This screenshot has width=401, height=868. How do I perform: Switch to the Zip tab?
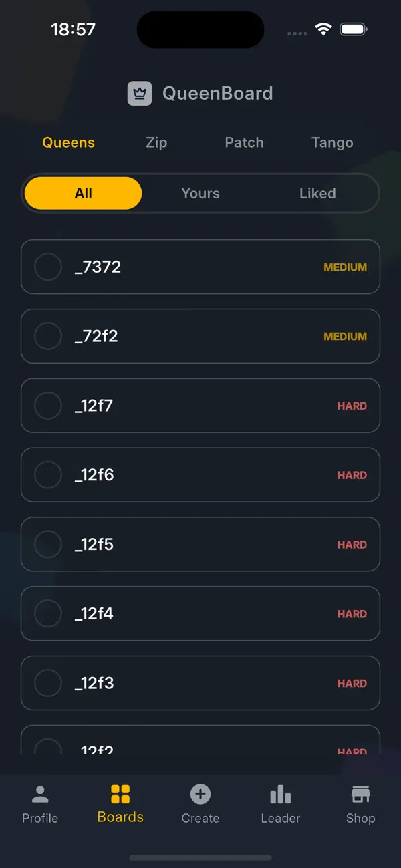coord(156,142)
